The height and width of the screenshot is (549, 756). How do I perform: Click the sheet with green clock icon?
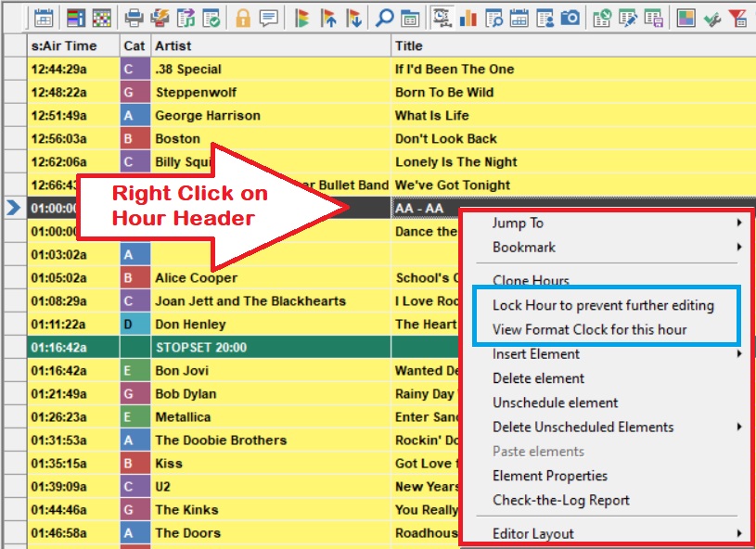[x=602, y=19]
